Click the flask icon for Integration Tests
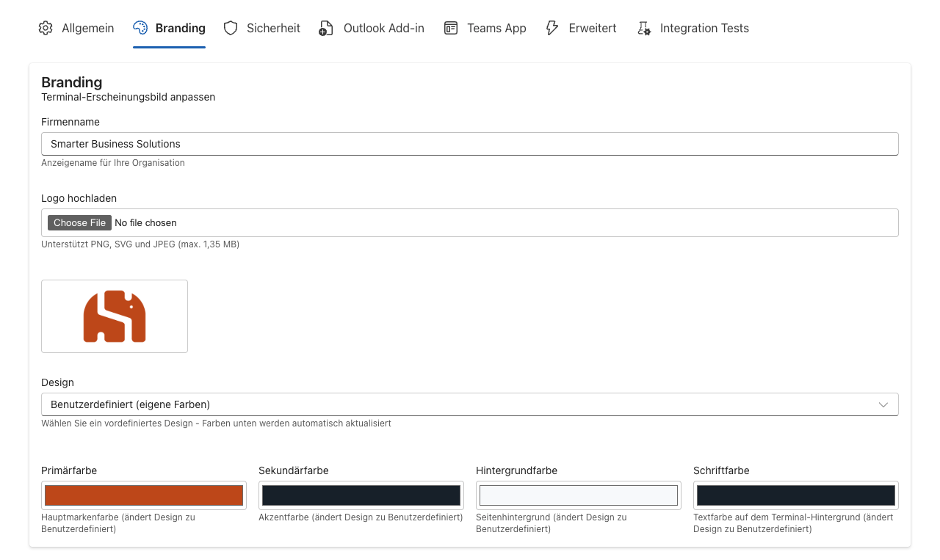Image resolution: width=940 pixels, height=560 pixels. pyautogui.click(x=644, y=28)
